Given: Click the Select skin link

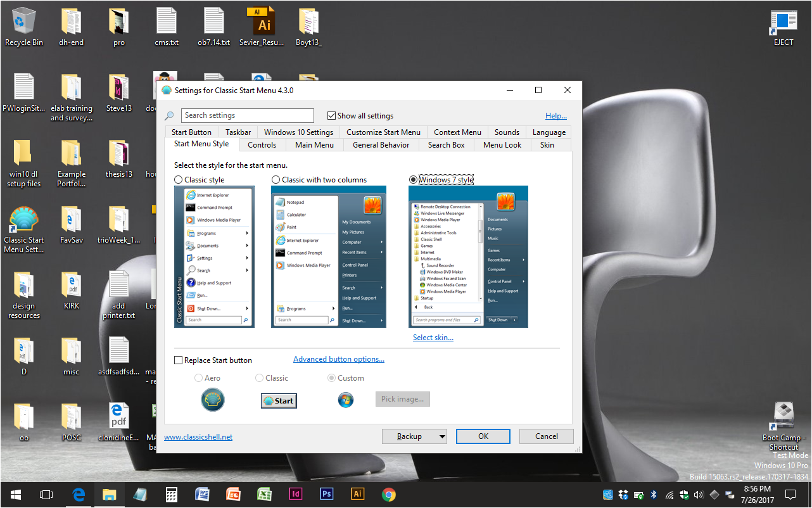Looking at the screenshot, I should tap(433, 338).
